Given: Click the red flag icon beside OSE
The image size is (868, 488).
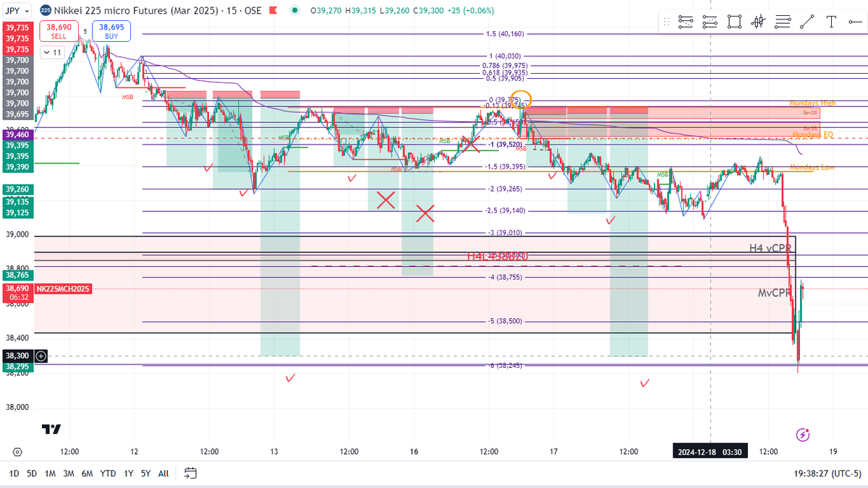Looking at the screenshot, I should pos(275,11).
